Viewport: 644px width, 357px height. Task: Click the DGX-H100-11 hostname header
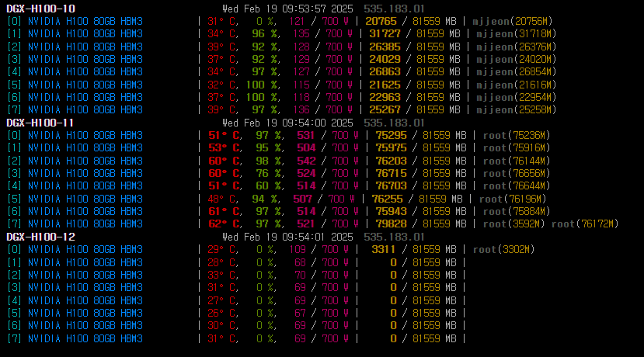pos(40,123)
